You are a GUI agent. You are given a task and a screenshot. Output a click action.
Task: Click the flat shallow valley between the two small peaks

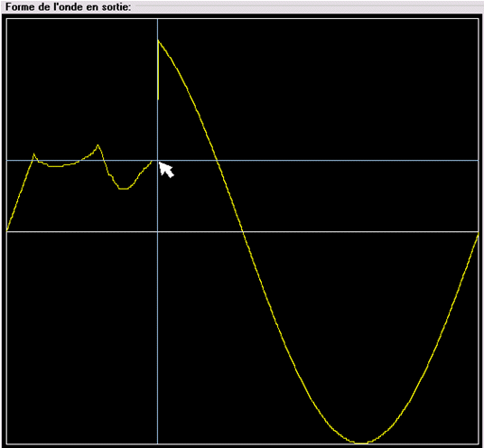point(56,166)
